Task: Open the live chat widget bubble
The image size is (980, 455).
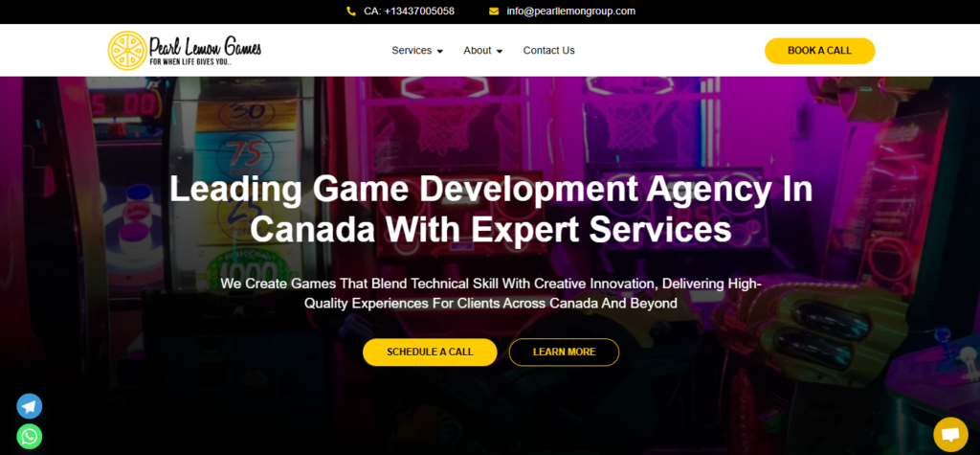Action: tap(950, 434)
